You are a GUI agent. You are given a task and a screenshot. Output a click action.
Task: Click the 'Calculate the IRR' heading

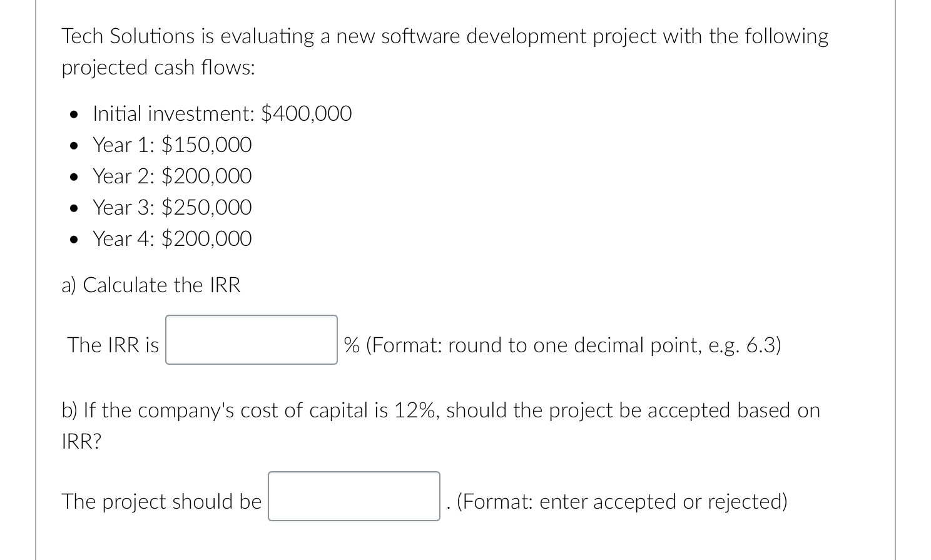(150, 285)
